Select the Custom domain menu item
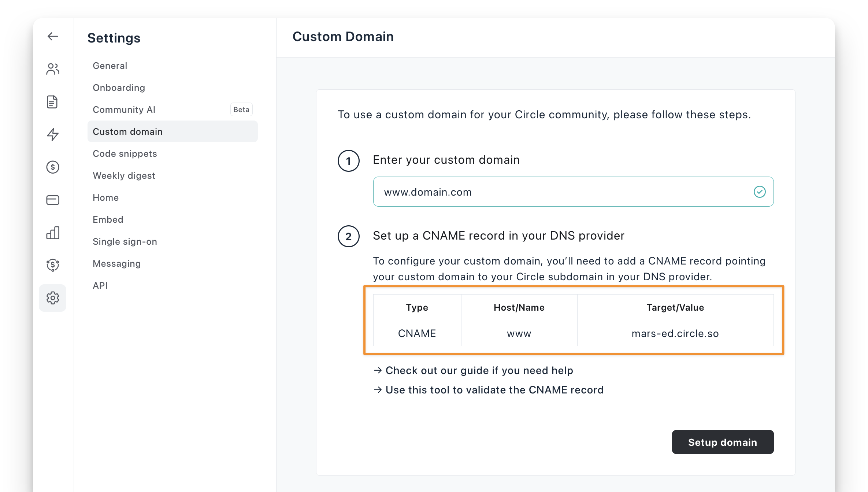 (127, 132)
